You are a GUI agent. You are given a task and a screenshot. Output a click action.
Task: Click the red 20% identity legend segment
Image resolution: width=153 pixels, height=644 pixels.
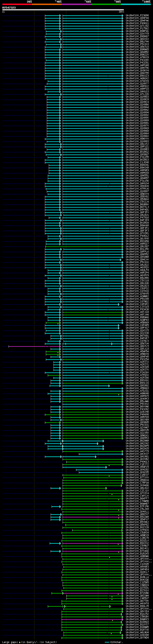tap(17, 4)
